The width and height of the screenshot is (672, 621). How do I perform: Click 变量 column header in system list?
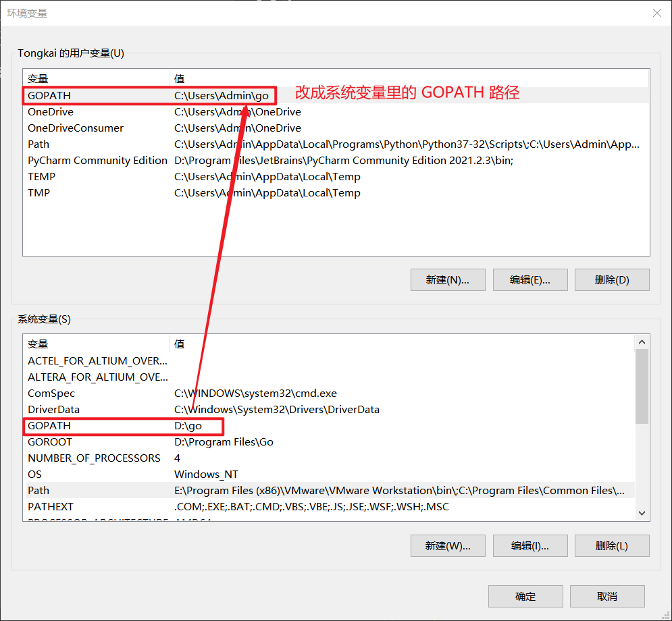click(x=97, y=344)
